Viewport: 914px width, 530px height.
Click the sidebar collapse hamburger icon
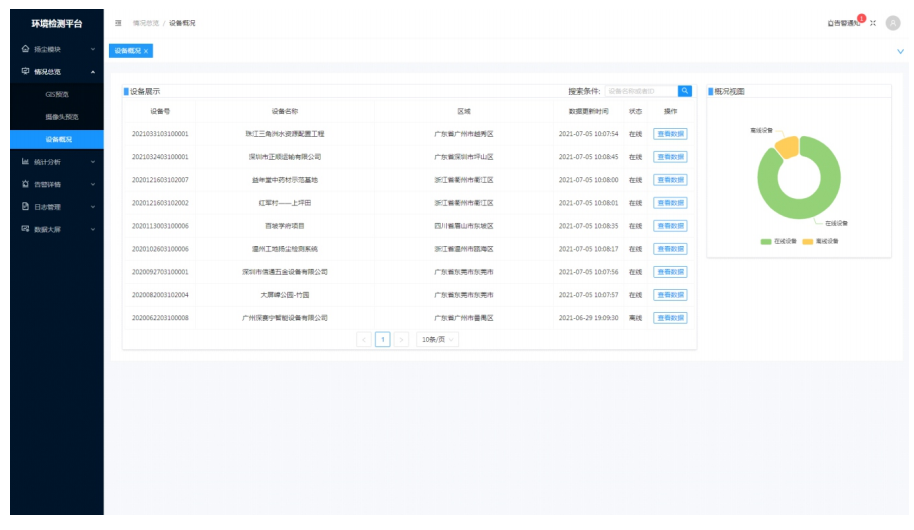119,23
